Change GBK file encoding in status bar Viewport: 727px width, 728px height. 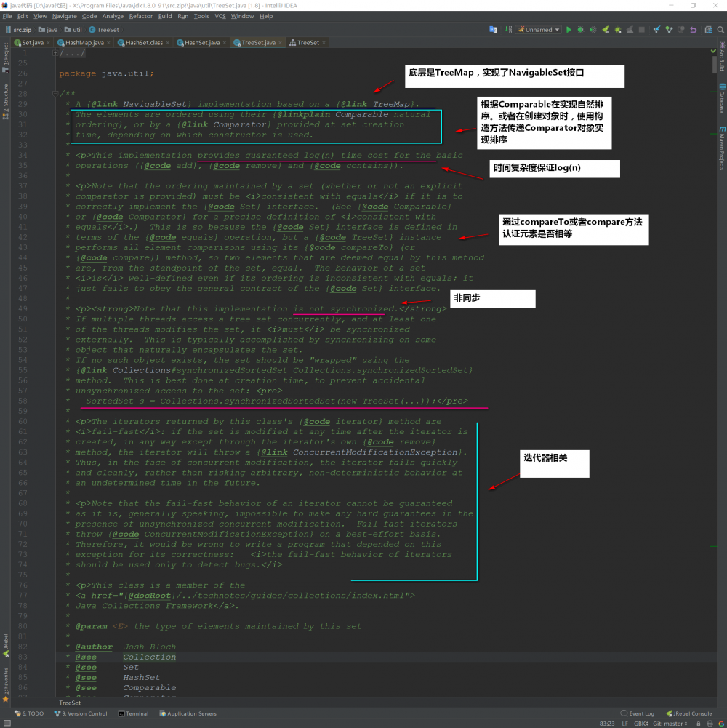coord(641,724)
